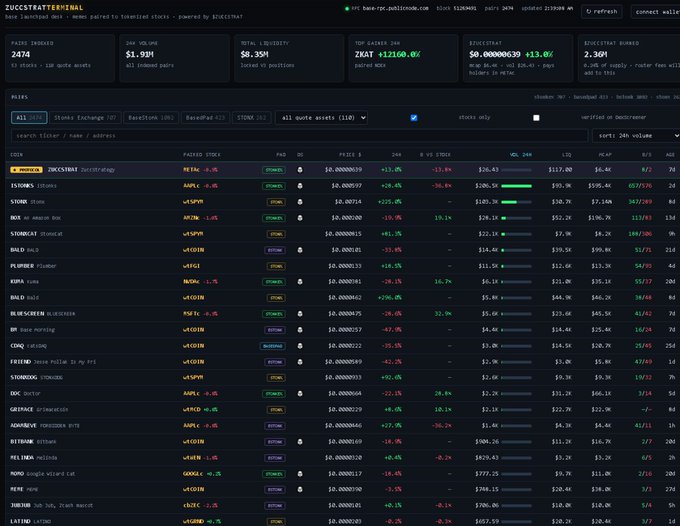Click MSFTc paired stock in BLUESCREEN row
The width and height of the screenshot is (680, 526).
pyautogui.click(x=191, y=314)
